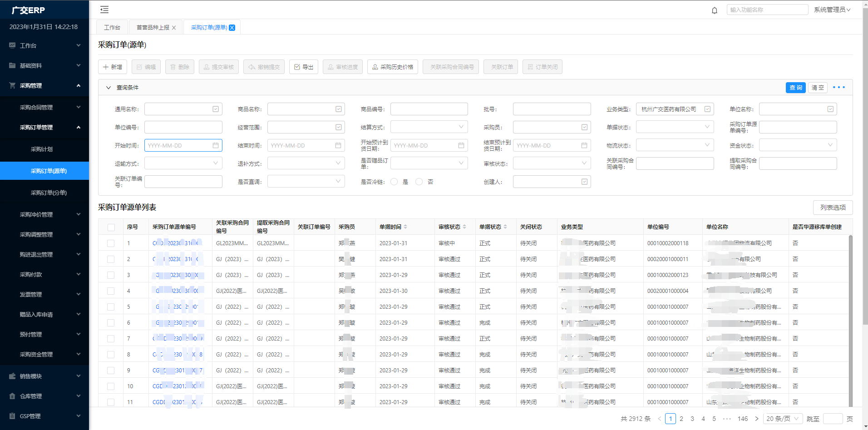Expand 销售模块 sidebar menu
This screenshot has height=430, width=868.
(x=44, y=376)
